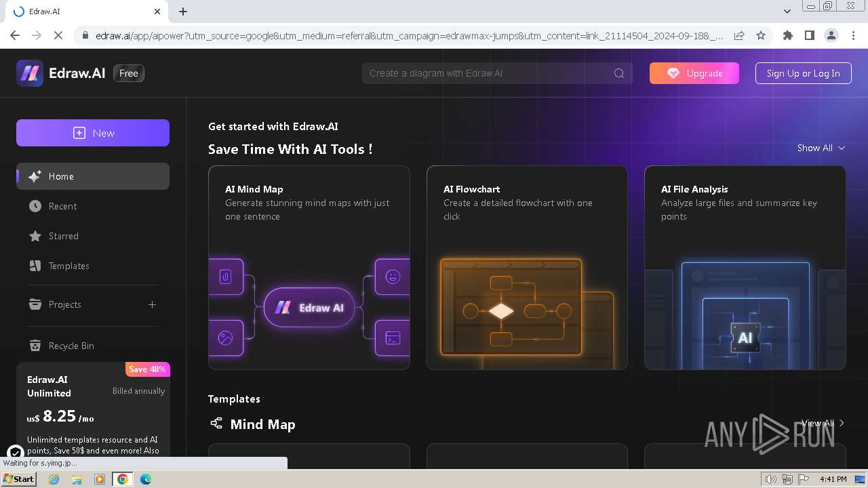868x488 pixels.
Task: Click the Save 48% badge
Action: [x=147, y=369]
